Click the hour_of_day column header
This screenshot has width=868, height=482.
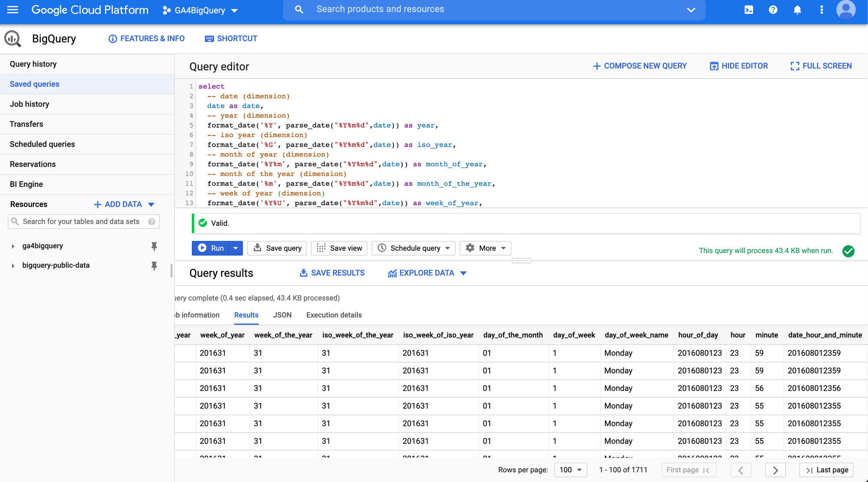[x=698, y=335]
